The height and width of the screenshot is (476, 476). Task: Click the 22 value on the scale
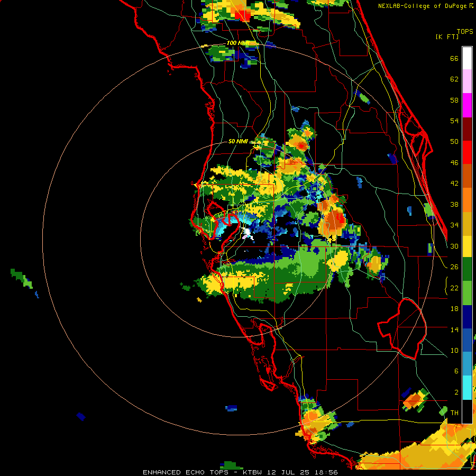(454, 288)
